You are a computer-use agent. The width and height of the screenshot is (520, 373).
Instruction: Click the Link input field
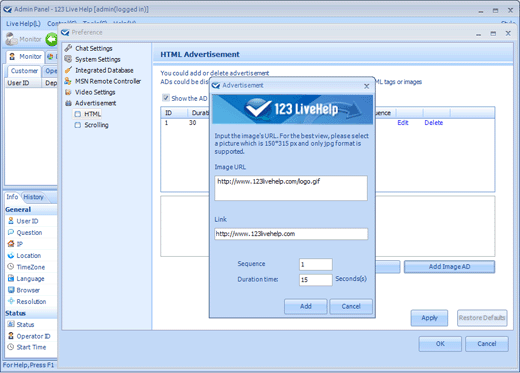[291, 234]
